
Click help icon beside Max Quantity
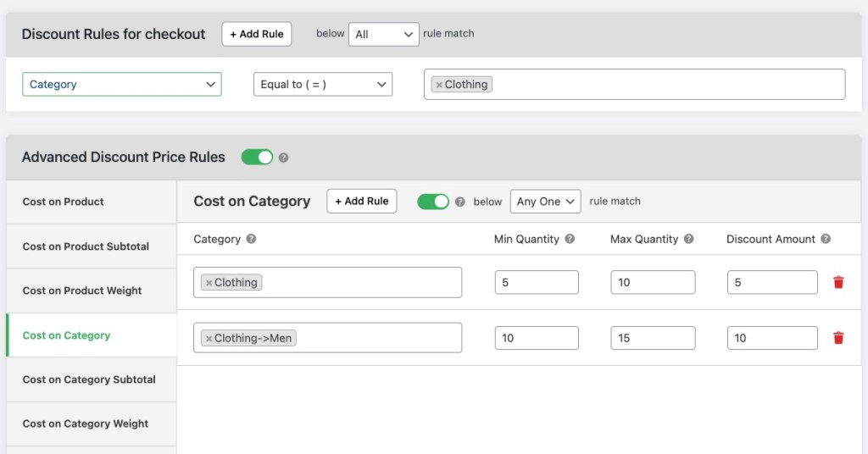689,240
